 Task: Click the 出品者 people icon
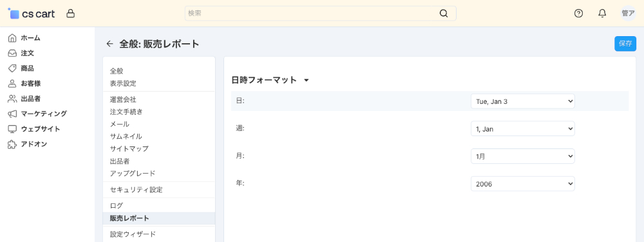pos(12,99)
